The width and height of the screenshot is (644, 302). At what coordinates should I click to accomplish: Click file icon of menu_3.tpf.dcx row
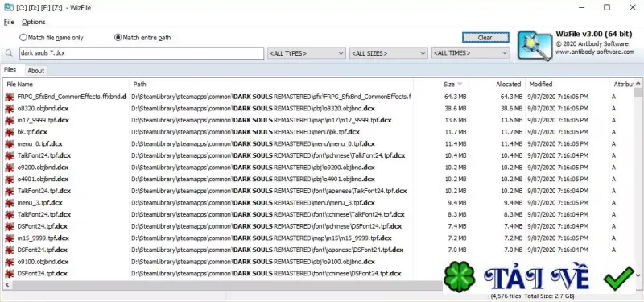pos(10,203)
